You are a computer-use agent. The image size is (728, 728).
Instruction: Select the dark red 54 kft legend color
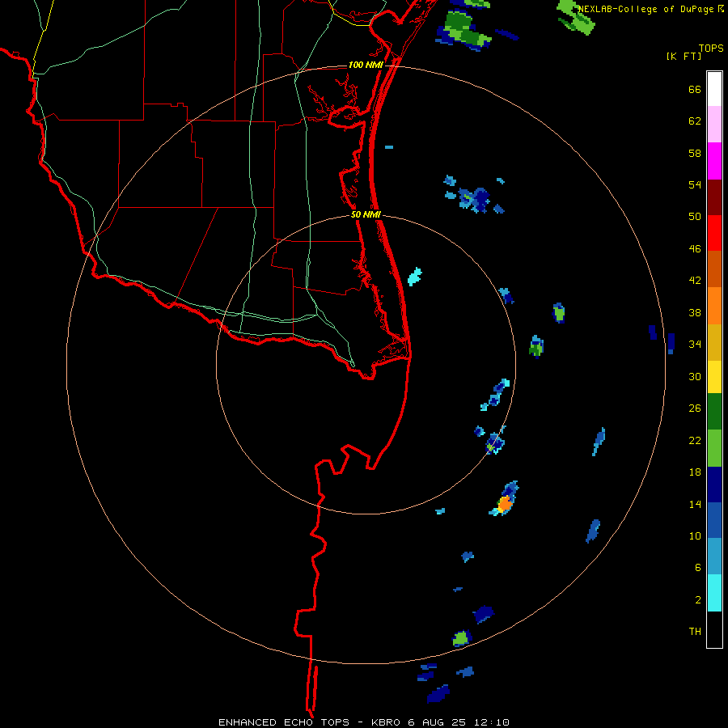point(714,197)
